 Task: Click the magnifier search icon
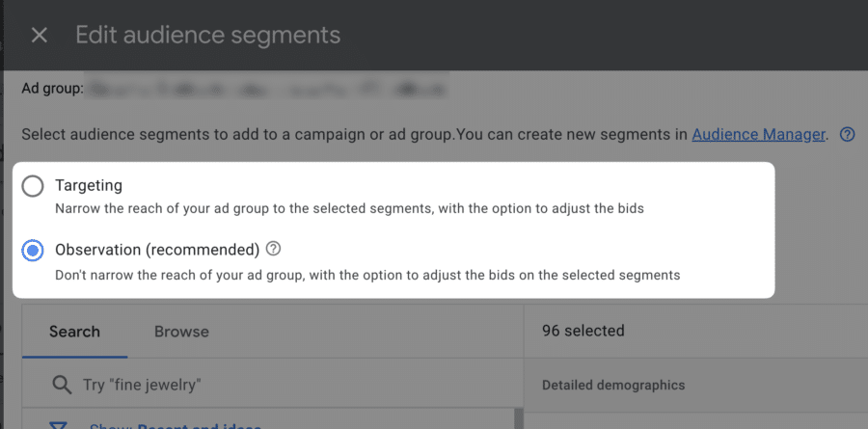pos(62,384)
